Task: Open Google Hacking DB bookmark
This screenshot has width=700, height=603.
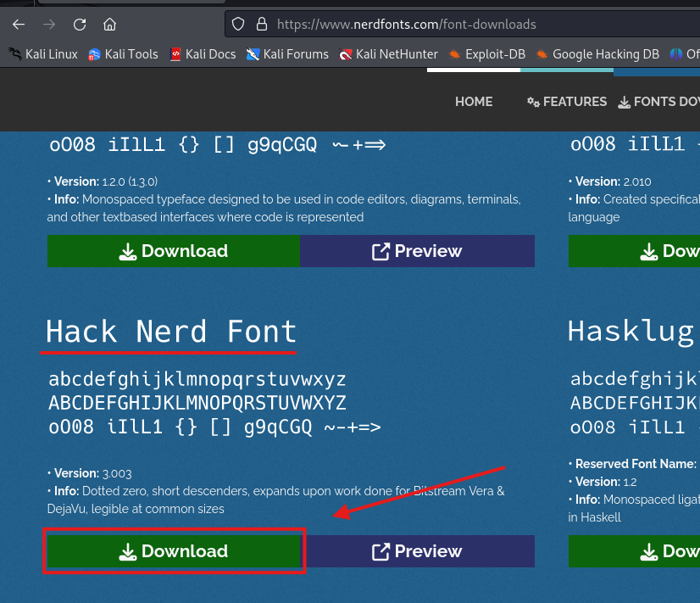Action: click(597, 54)
